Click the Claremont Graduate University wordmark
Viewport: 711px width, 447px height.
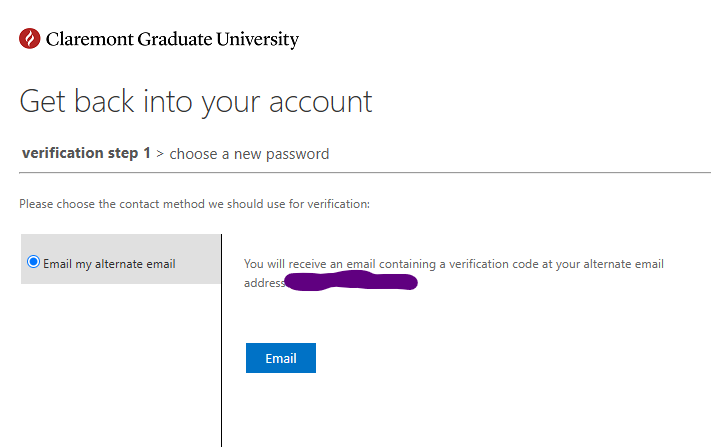pos(172,39)
